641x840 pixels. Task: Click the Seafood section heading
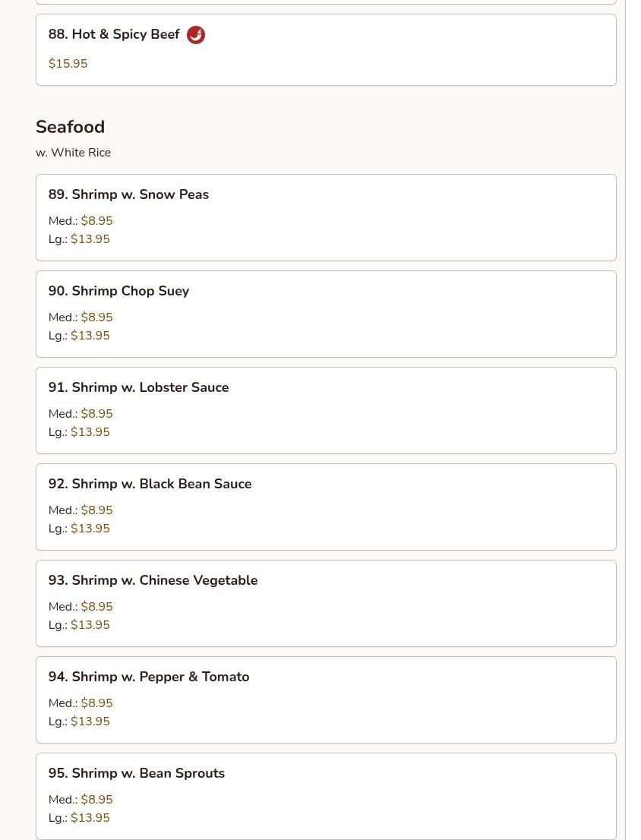click(70, 127)
